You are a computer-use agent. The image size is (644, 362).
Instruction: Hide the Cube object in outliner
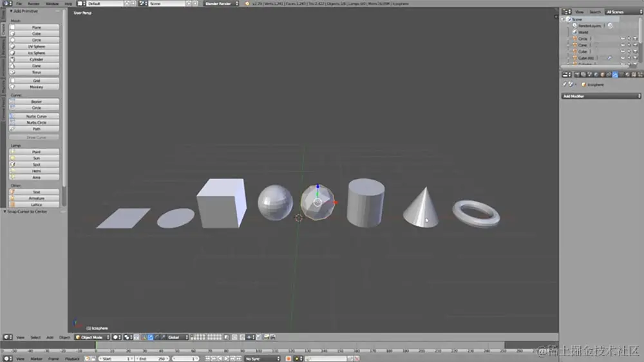tap(623, 52)
